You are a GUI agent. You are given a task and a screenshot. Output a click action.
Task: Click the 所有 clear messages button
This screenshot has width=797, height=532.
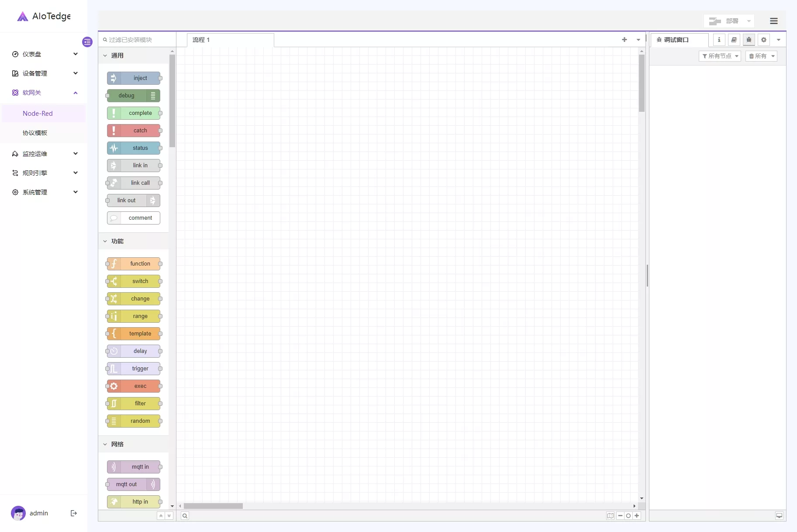pyautogui.click(x=758, y=56)
